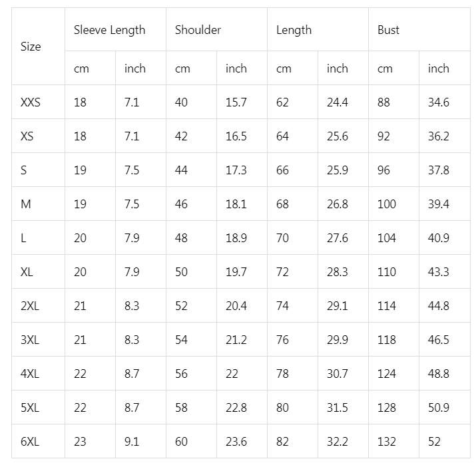
Task: Click the 23 cm sleeve length cell
Action: coord(80,442)
